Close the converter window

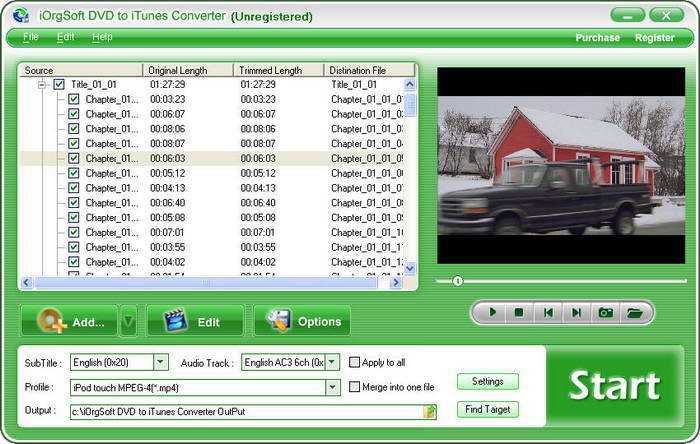[666, 15]
